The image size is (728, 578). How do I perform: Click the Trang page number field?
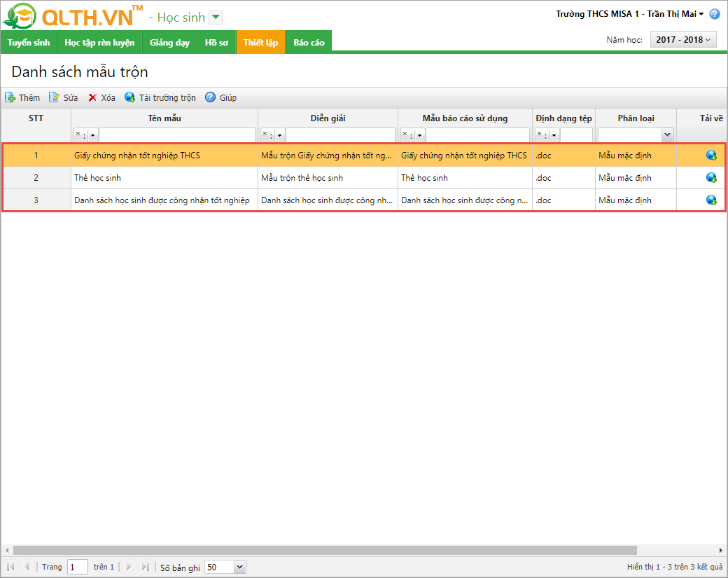point(78,567)
